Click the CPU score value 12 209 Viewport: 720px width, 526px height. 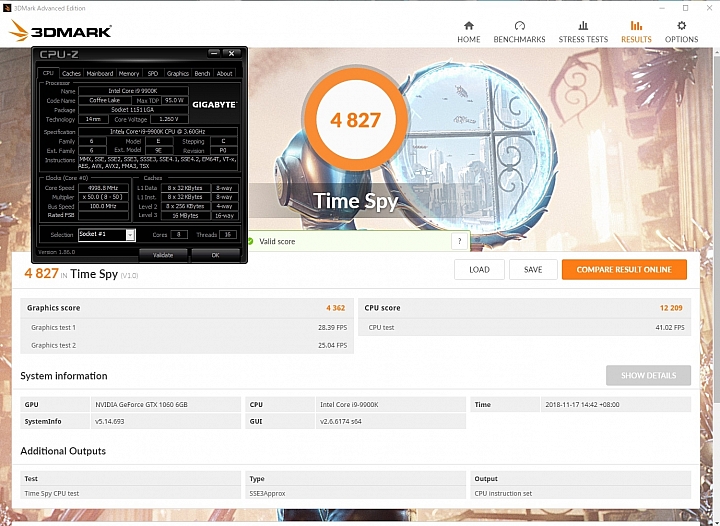click(671, 308)
